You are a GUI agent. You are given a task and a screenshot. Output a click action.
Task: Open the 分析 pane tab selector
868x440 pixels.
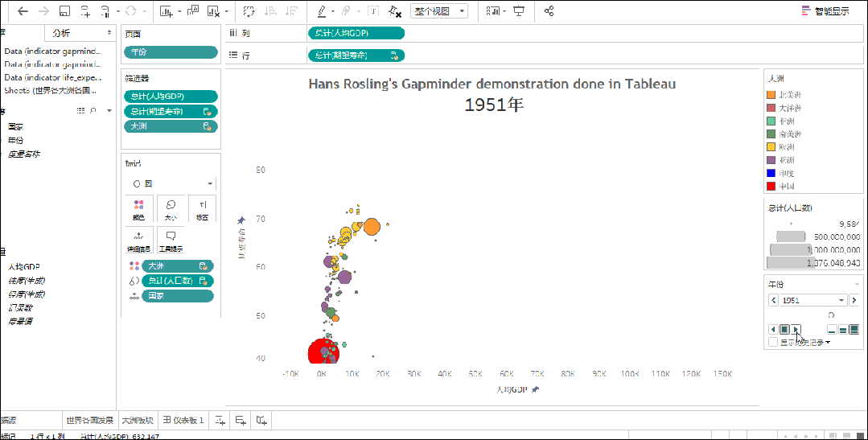click(80, 33)
